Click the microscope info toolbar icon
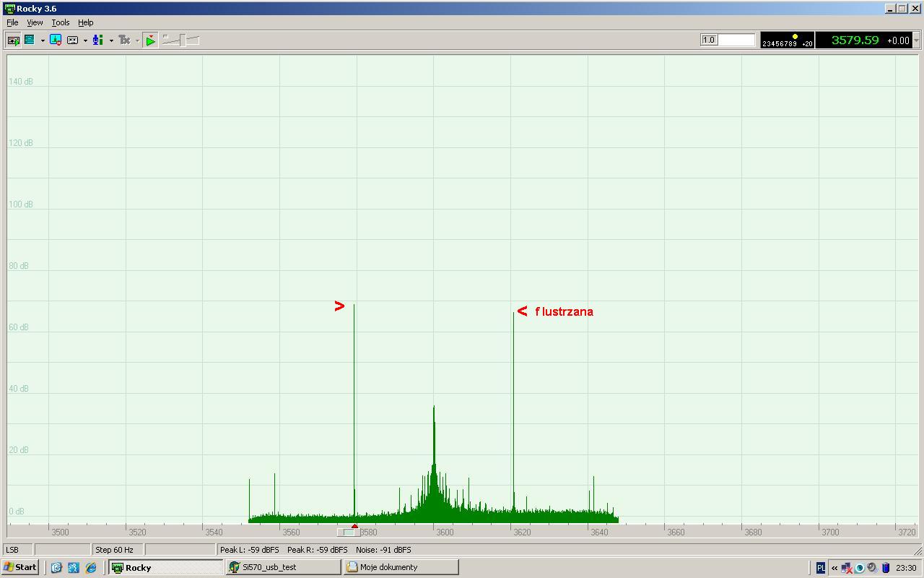This screenshot has height=578, width=924. tap(97, 40)
